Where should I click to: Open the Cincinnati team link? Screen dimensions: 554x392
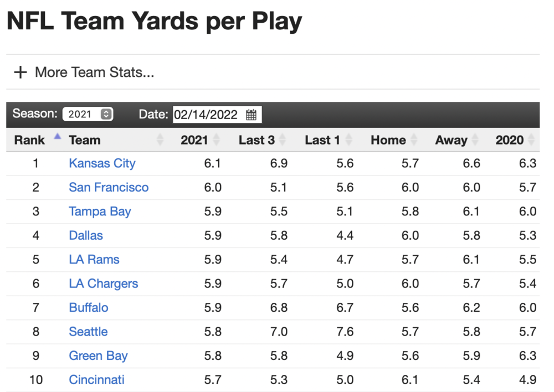[x=96, y=380]
